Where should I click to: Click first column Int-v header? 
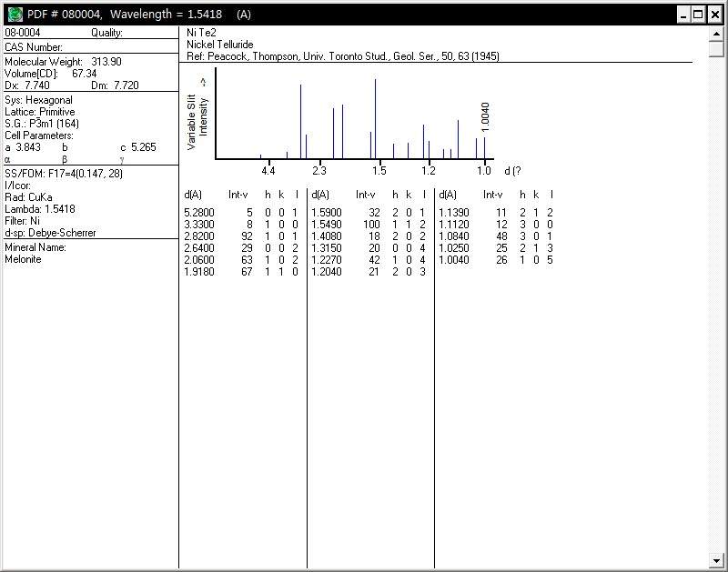238,195
